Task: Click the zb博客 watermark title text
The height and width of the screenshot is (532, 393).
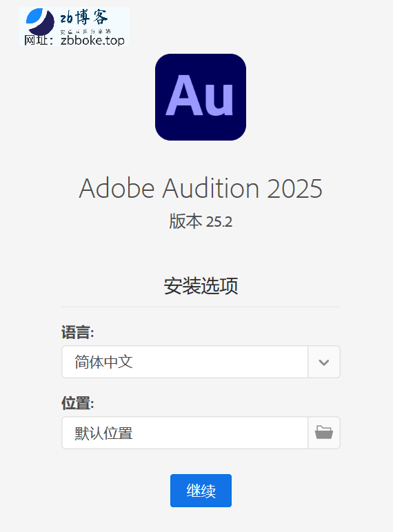Action: (x=84, y=18)
